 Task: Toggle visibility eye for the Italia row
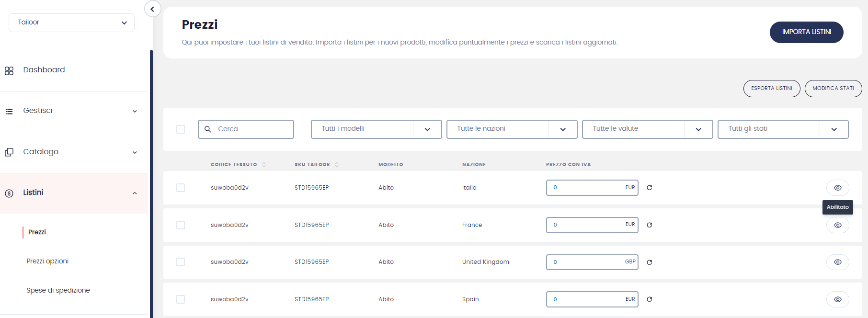coord(837,188)
